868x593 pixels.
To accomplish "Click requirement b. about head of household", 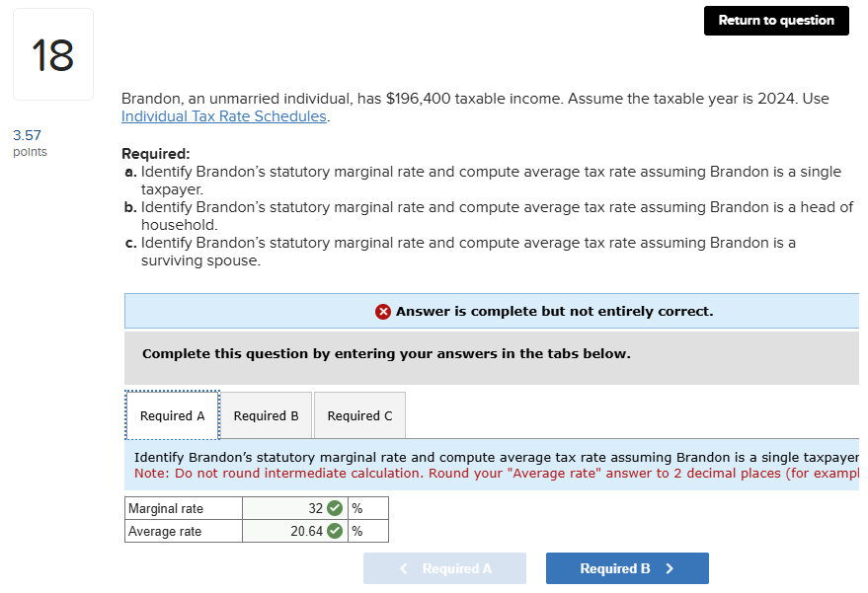I will click(489, 216).
